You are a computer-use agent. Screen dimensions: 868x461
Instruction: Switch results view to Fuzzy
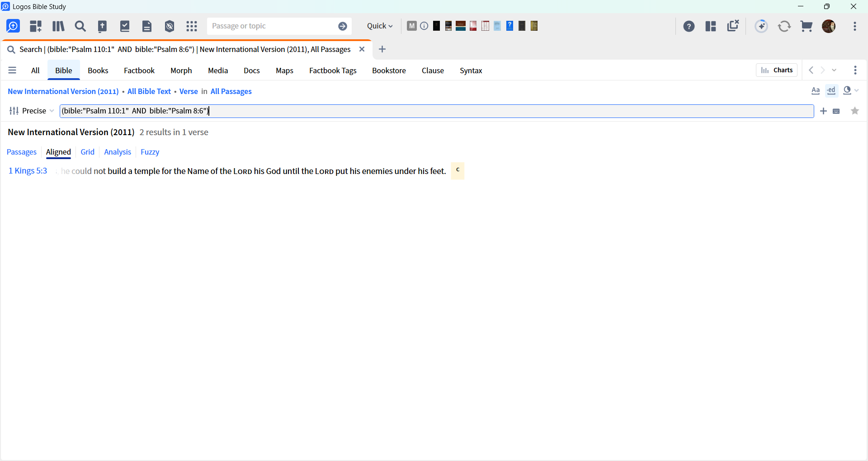coord(150,152)
